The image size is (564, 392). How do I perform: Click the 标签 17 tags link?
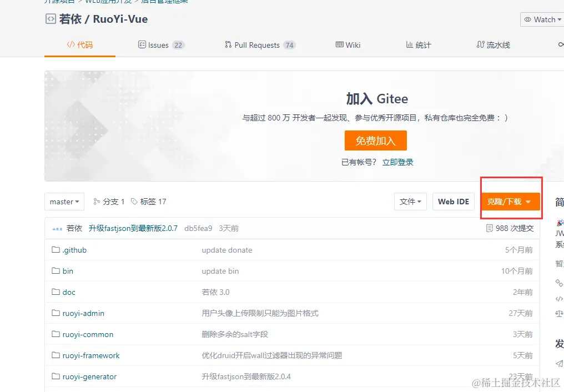(149, 202)
